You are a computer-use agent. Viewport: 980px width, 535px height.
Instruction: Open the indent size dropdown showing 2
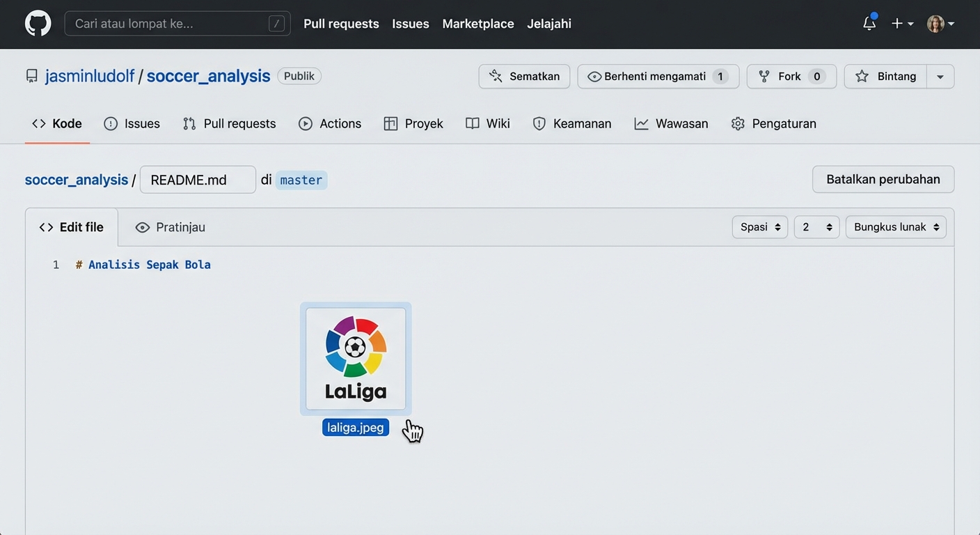pos(816,227)
